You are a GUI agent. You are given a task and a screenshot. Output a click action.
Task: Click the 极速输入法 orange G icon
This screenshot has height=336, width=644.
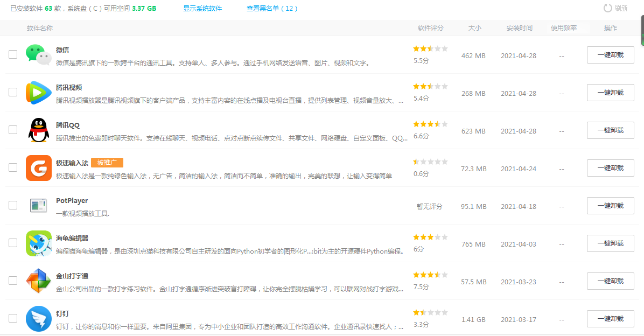point(39,168)
